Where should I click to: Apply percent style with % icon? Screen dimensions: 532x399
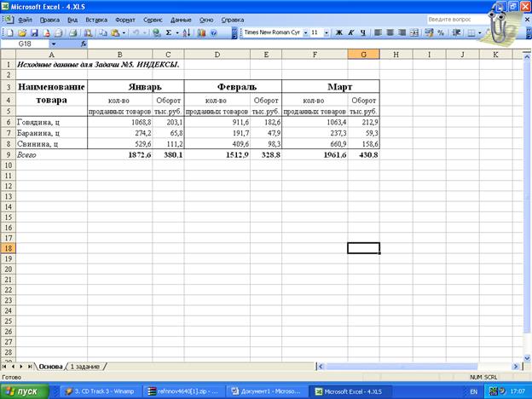pos(440,32)
